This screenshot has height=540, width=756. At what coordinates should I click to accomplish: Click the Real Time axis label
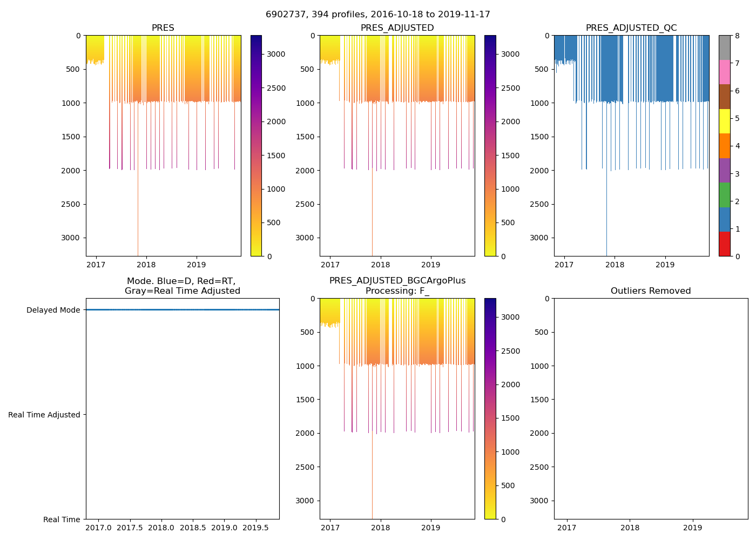[62, 519]
